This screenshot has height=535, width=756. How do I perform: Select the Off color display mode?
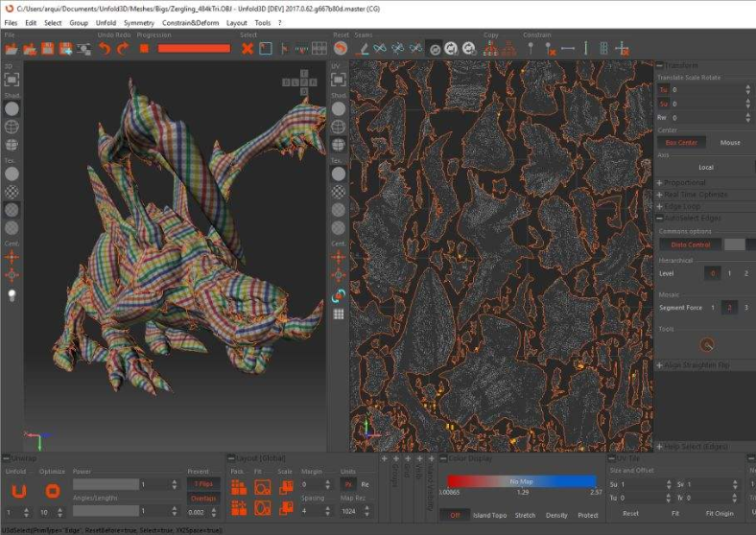[x=455, y=515]
